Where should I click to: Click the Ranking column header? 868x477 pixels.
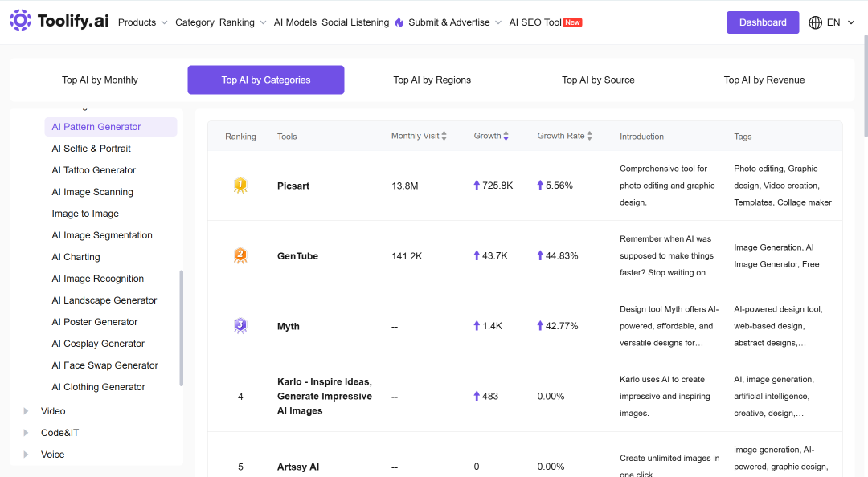(240, 137)
